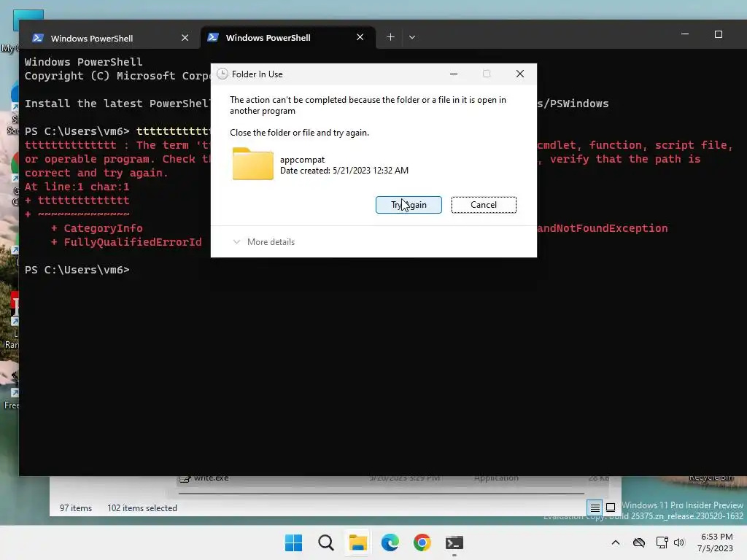Switch File Explorer to large thumbnails view

click(x=611, y=507)
